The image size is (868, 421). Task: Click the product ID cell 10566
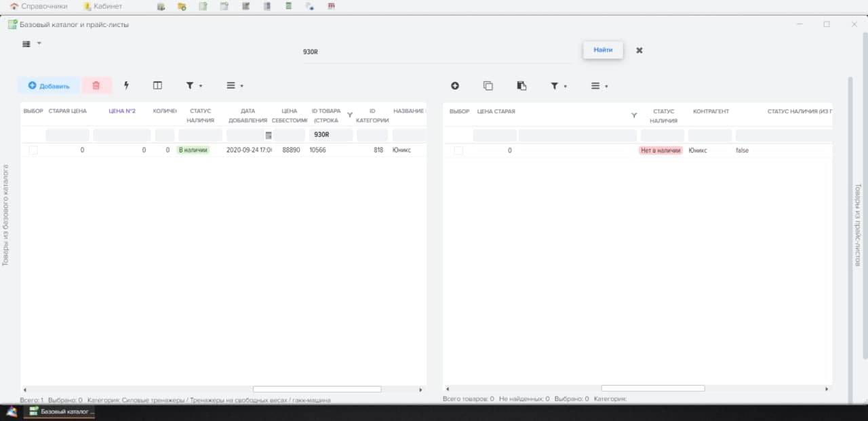(317, 150)
